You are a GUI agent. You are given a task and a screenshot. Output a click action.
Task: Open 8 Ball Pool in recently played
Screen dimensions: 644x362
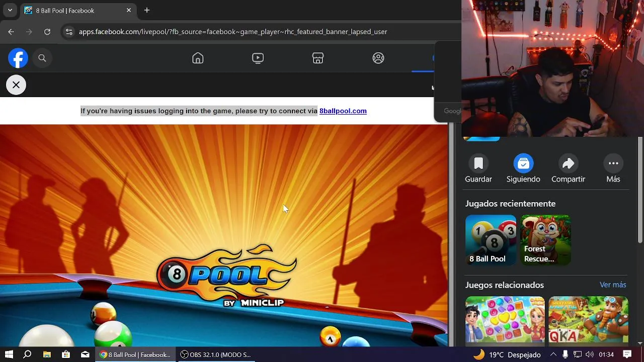tap(491, 240)
